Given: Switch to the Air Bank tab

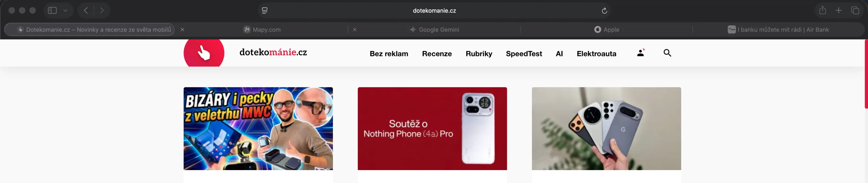Looking at the screenshot, I should [x=778, y=30].
